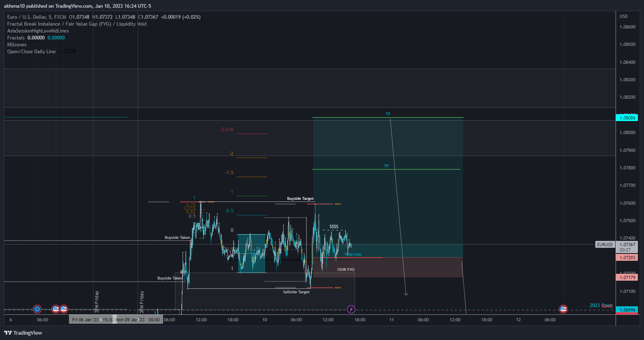The height and width of the screenshot is (340, 644).
Task: Select the -1.5 Fibonacci level label
Action: coord(229,173)
